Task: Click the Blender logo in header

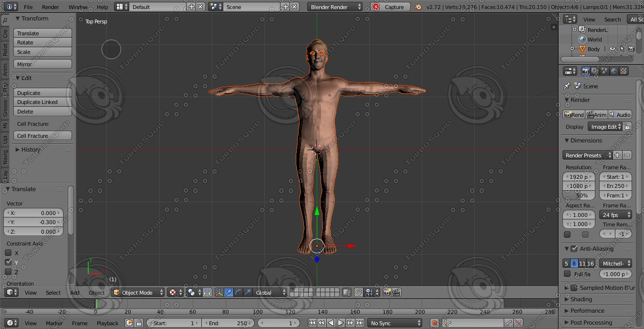Action: pos(418,7)
